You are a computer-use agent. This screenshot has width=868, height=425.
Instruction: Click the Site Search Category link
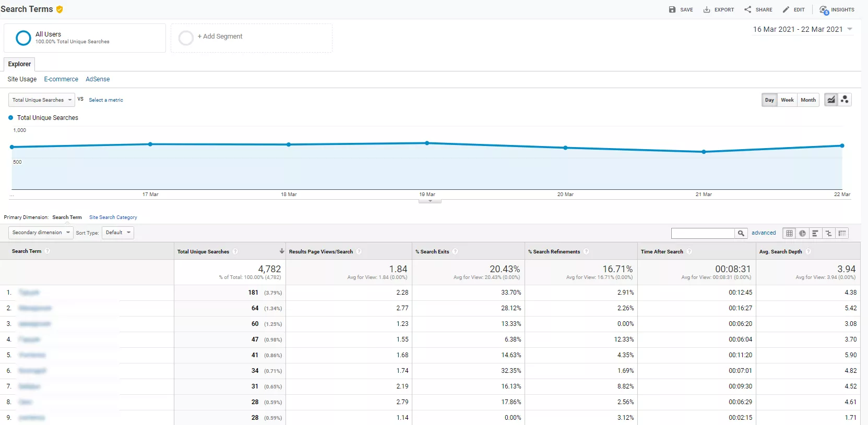(113, 217)
